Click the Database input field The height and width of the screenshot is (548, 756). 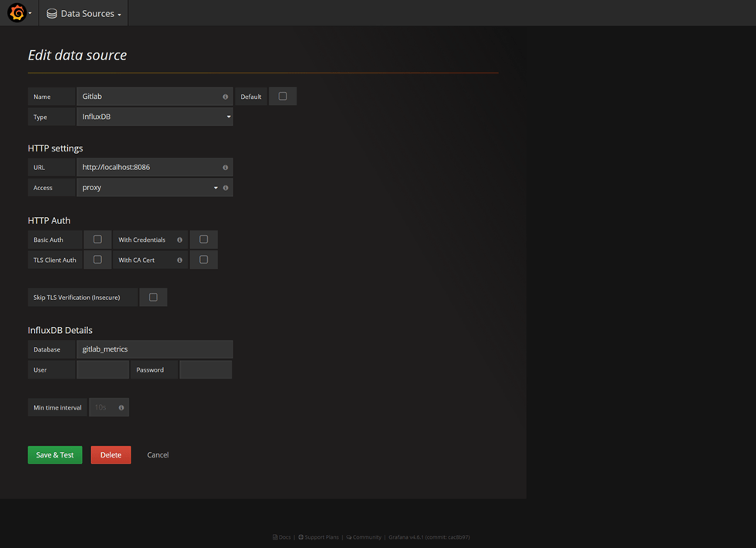[154, 349]
